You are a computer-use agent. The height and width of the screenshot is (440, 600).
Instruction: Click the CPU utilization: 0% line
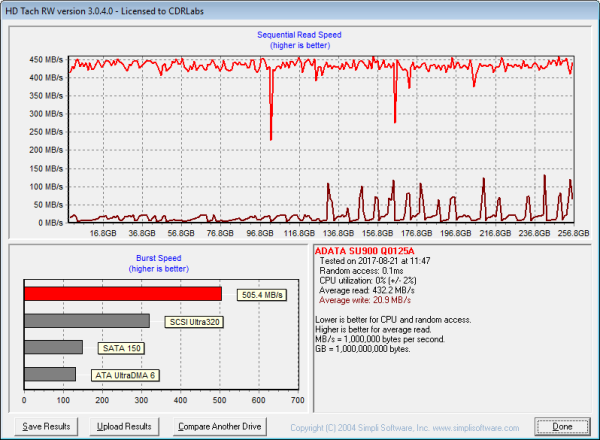tap(368, 281)
